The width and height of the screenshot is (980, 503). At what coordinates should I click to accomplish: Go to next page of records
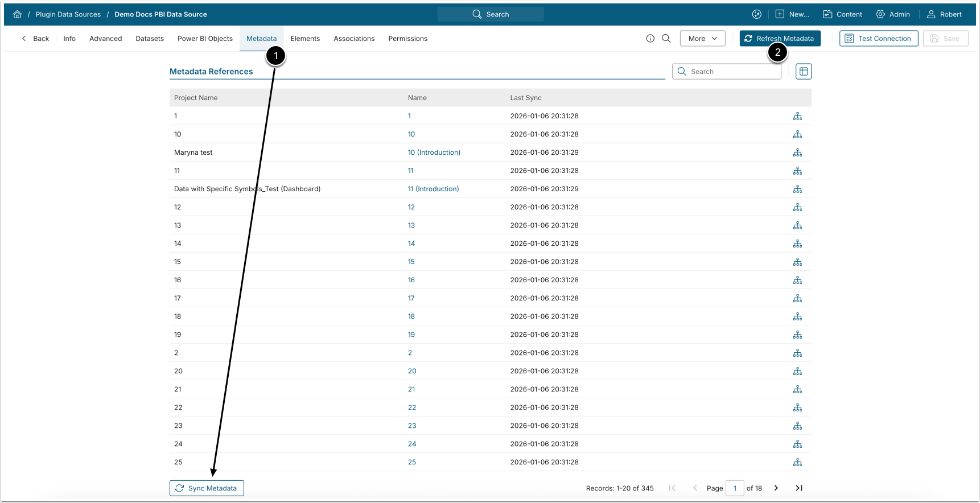(776, 488)
